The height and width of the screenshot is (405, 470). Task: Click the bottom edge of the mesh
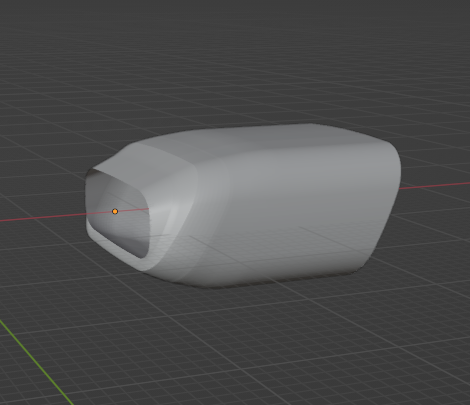point(267,282)
